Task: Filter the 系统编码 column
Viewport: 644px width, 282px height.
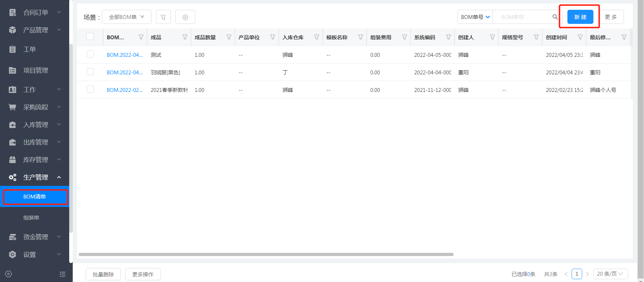Action: click(448, 37)
